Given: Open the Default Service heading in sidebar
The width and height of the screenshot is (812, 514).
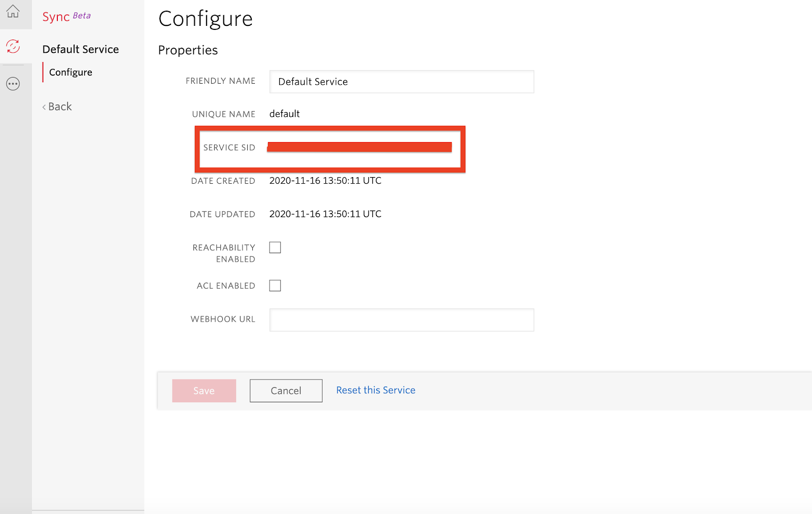Looking at the screenshot, I should click(x=81, y=49).
